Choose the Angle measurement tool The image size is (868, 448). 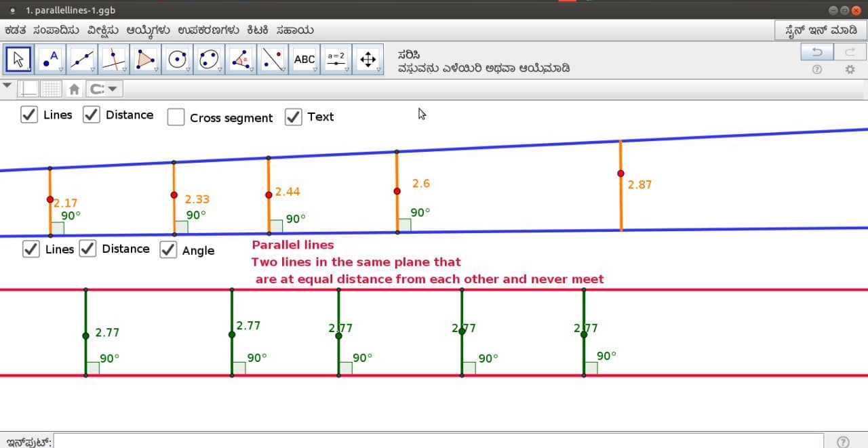(x=241, y=60)
